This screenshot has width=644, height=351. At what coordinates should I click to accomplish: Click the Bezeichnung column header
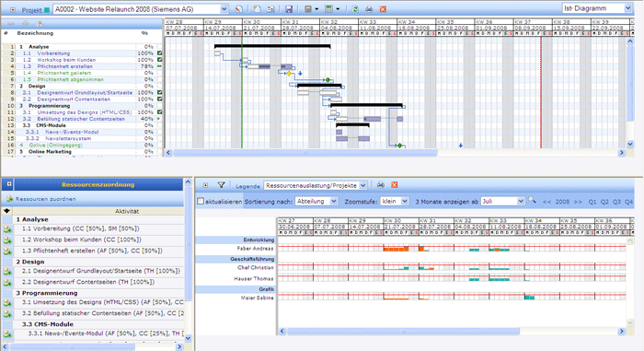point(35,33)
